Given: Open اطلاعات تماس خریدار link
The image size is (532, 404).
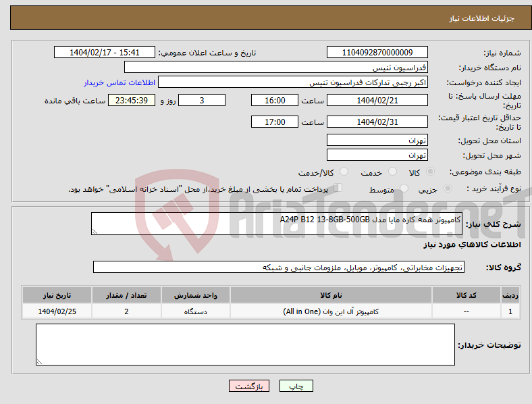Looking at the screenshot, I should tap(119, 82).
